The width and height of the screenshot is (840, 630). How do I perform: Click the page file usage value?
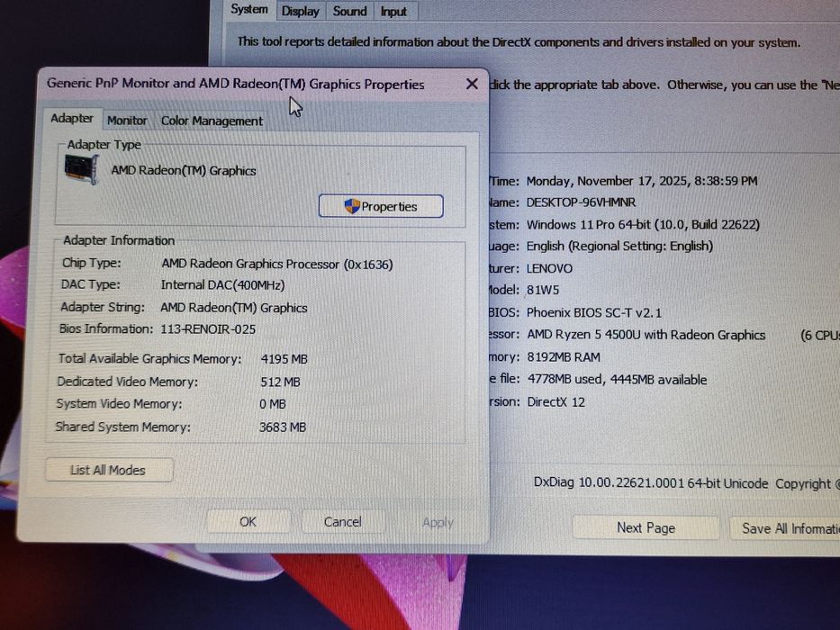click(617, 380)
